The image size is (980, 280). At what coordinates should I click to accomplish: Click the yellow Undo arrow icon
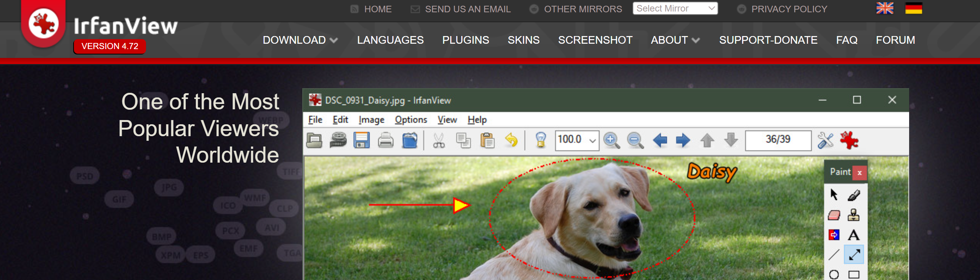coord(511,140)
